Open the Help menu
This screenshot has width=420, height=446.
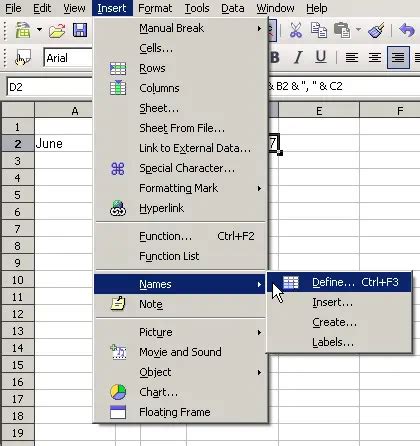pyautogui.click(x=317, y=8)
